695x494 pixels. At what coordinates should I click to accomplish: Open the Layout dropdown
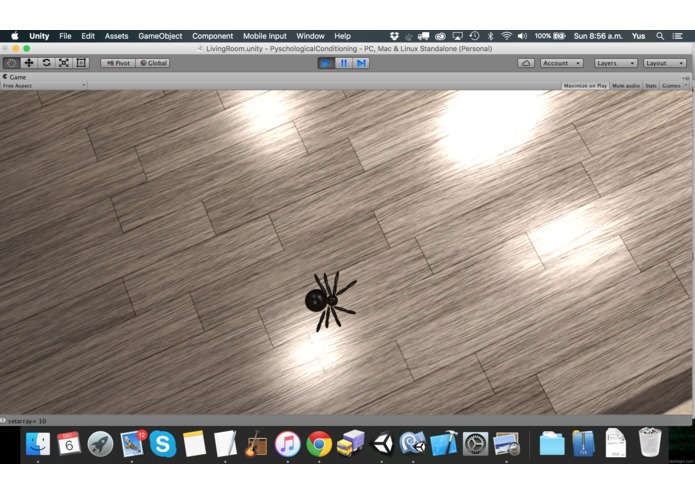[664, 63]
